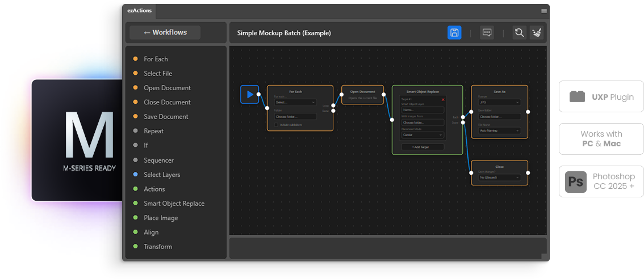
Task: Open the Placement Mode Center dropdown
Action: point(423,134)
